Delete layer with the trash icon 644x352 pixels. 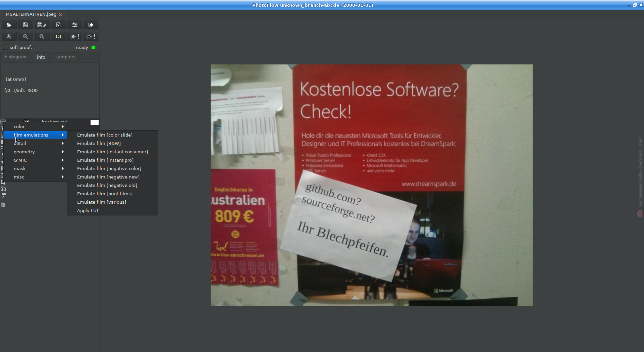point(3,205)
